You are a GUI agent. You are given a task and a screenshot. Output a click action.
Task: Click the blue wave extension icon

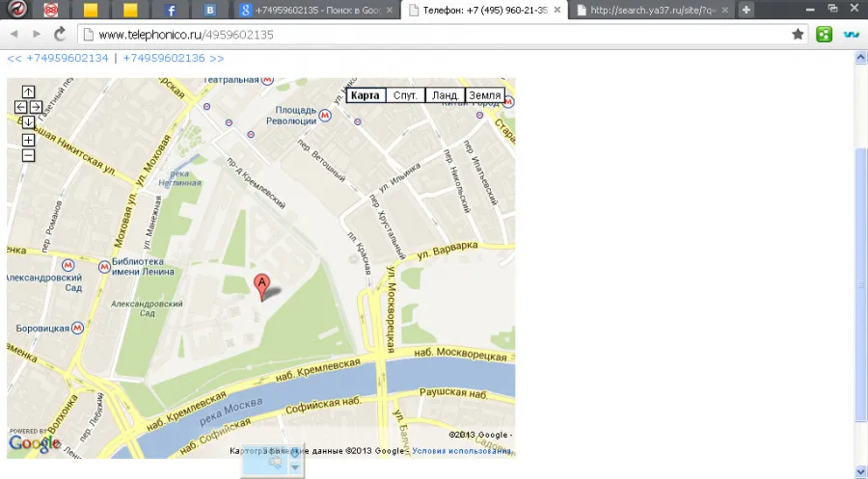click(851, 35)
